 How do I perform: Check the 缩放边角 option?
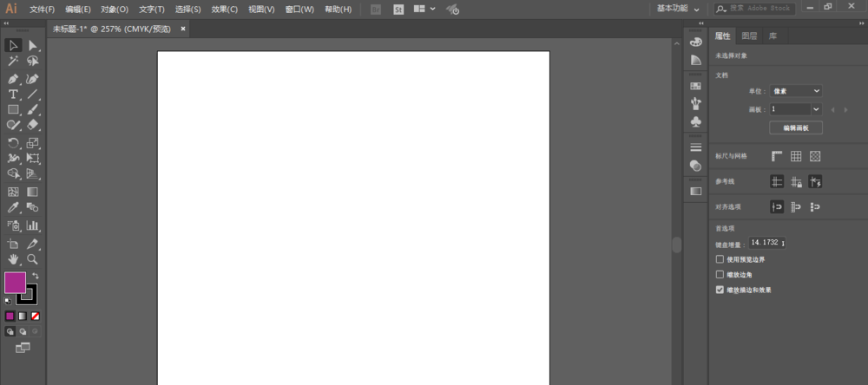[x=720, y=274]
